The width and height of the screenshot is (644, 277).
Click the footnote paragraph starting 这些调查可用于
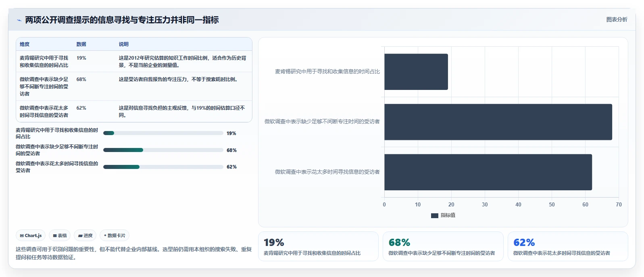[x=133, y=253]
